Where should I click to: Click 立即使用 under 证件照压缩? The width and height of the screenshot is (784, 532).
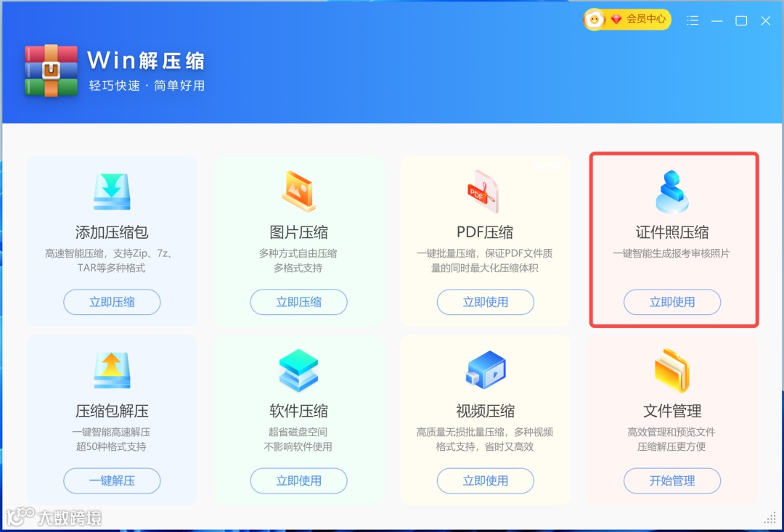point(672,302)
